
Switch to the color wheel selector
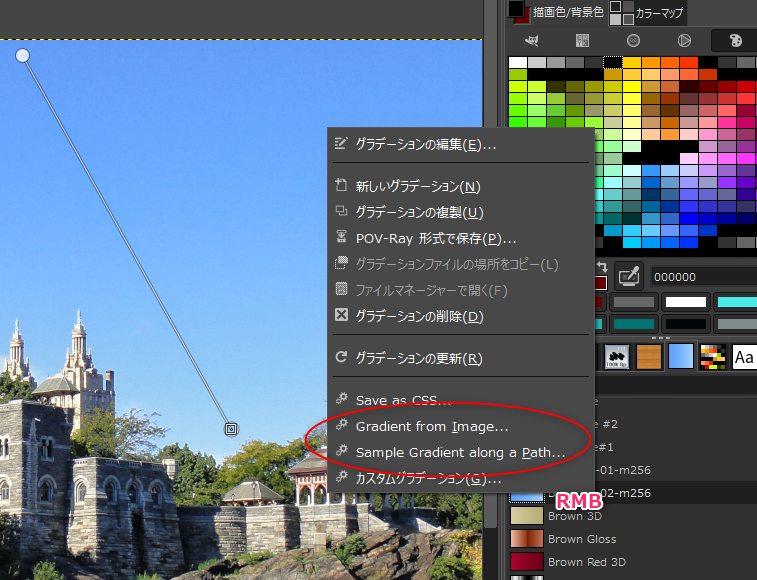pos(684,41)
